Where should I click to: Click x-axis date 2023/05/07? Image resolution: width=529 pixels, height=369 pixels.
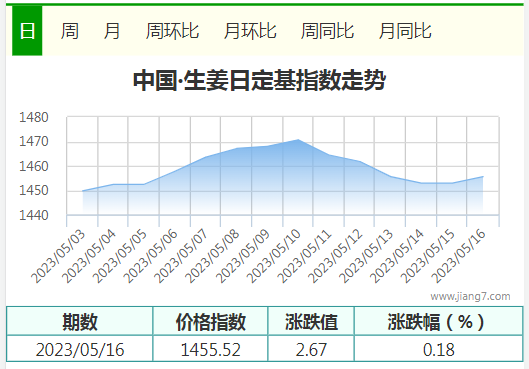181,256
